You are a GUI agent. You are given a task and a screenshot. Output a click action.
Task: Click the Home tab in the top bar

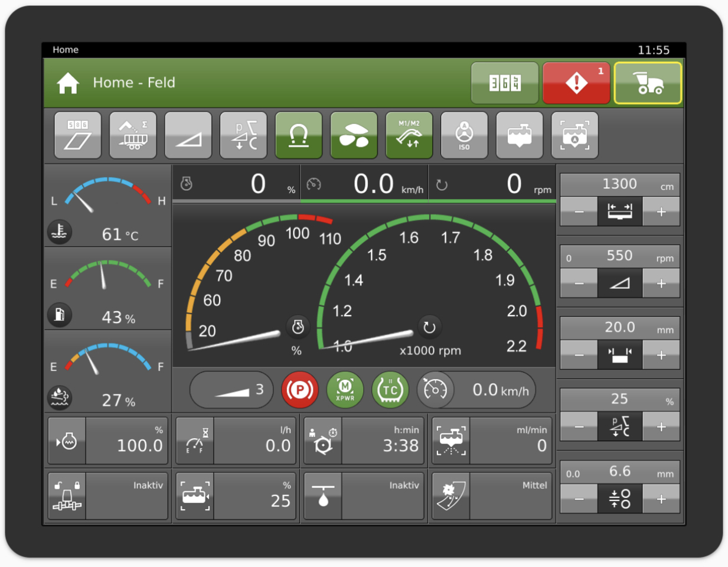[x=65, y=50]
